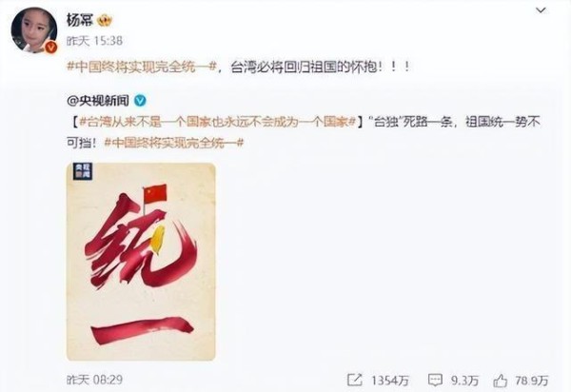Click the crown membership icon beside username
This screenshot has width=571, height=392.
click(105, 20)
